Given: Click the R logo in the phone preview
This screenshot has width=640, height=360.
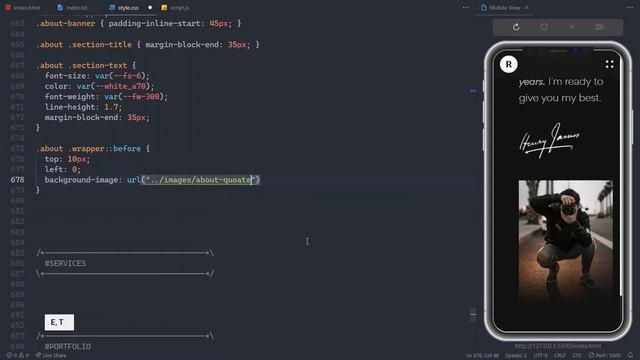Looking at the screenshot, I should 509,64.
